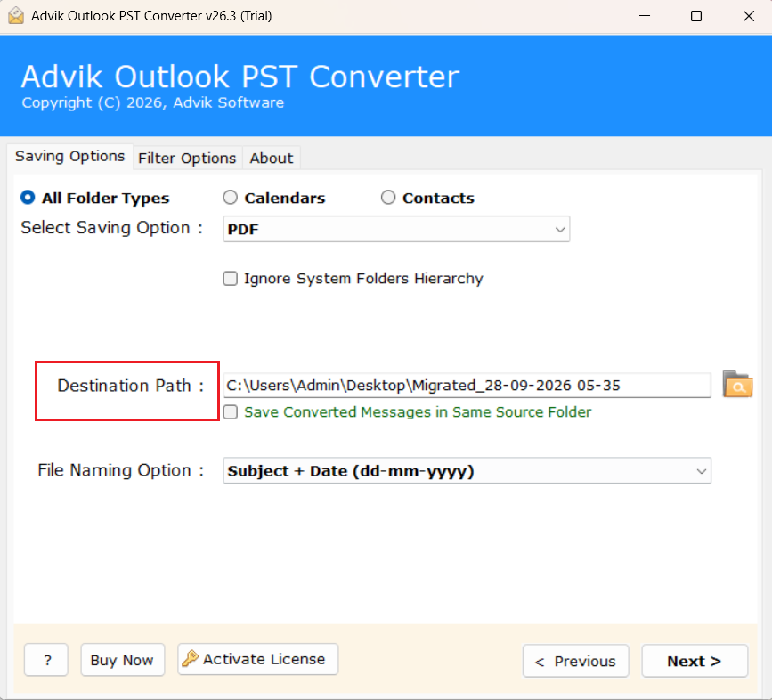
Task: Click the Advik envelope app icon in title bar
Action: pos(16,16)
